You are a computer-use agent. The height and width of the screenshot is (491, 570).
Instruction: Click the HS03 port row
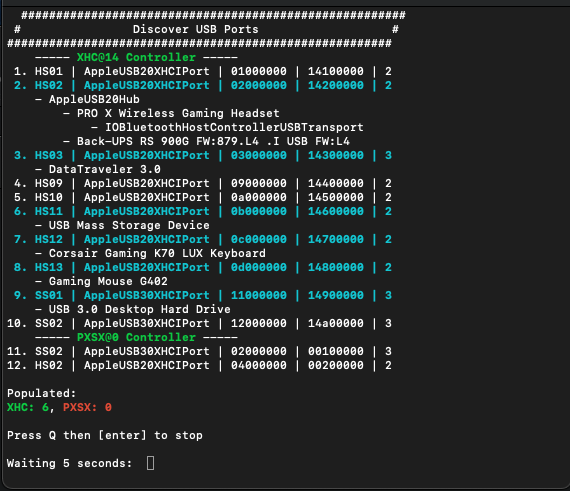tap(203, 155)
